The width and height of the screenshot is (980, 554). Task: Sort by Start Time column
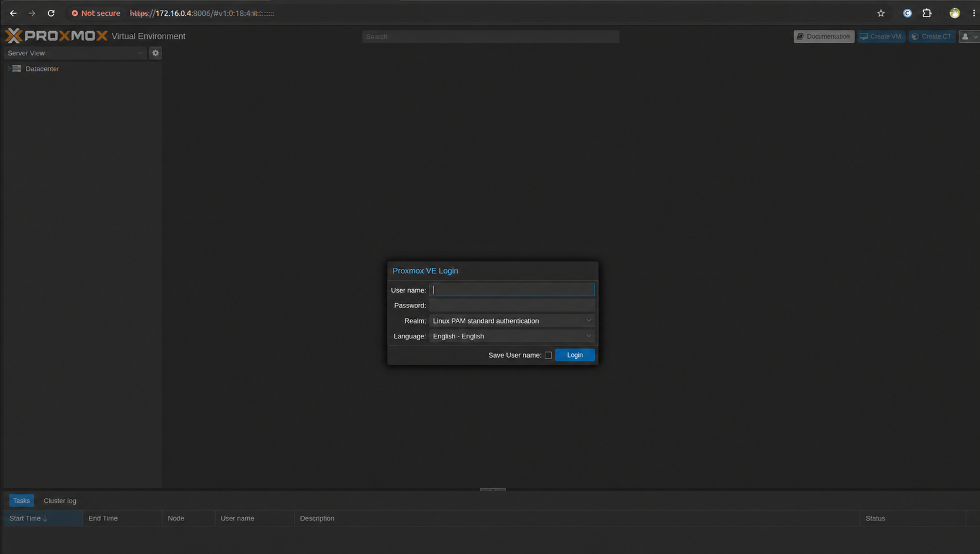click(43, 518)
